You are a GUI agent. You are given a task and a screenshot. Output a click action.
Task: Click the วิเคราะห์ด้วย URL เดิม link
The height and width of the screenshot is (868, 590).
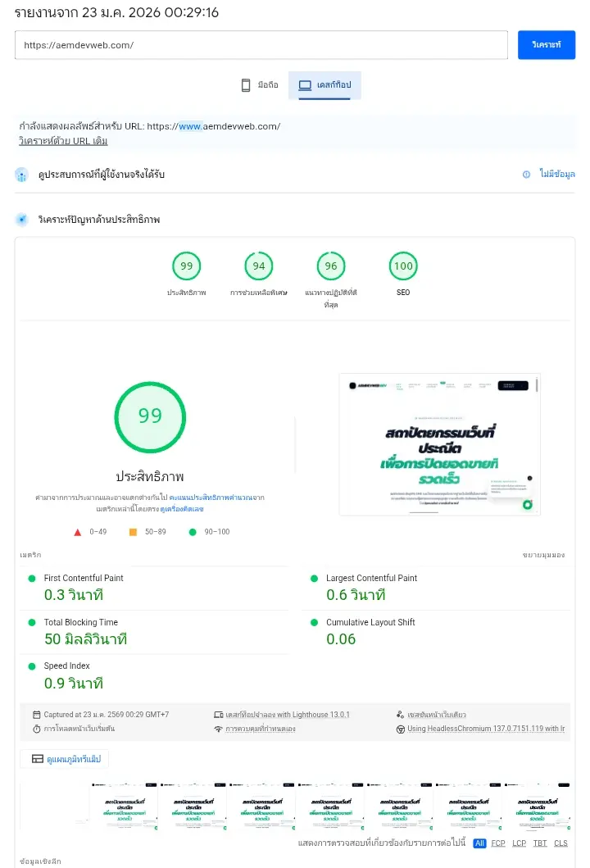[x=63, y=141]
